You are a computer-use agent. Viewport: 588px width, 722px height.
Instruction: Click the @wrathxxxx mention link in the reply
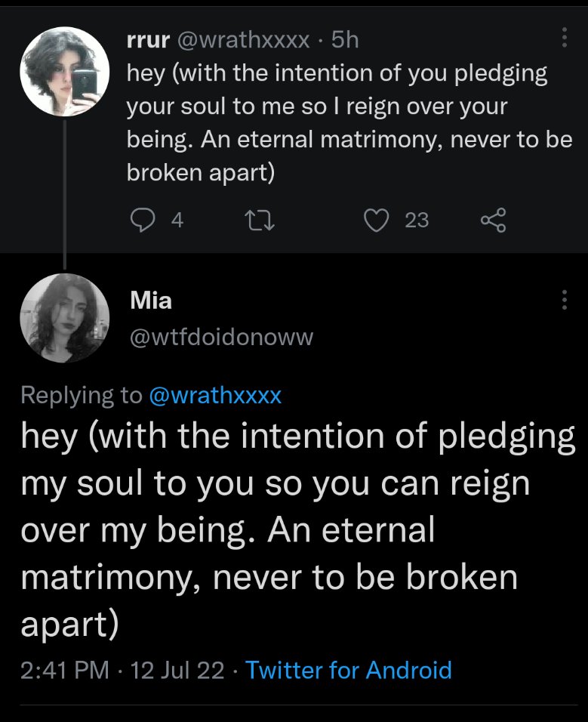(x=215, y=396)
